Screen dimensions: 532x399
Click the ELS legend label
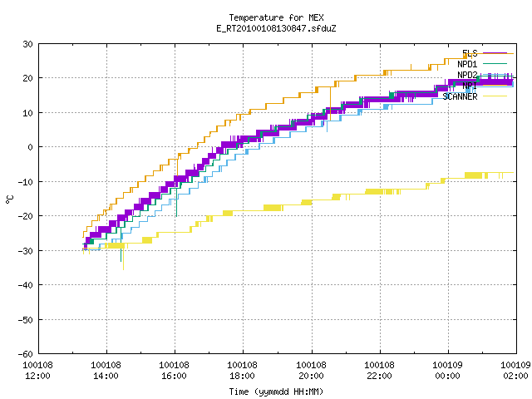click(470, 53)
